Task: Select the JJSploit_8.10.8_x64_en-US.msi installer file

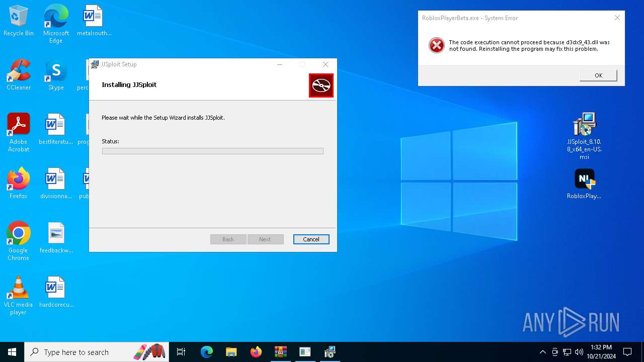Action: pos(584,136)
